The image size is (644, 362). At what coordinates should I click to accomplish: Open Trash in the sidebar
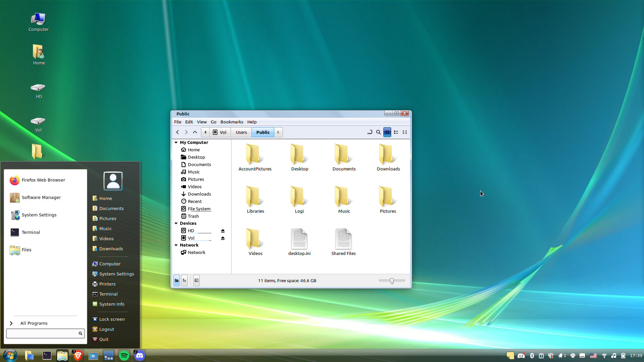(x=193, y=216)
